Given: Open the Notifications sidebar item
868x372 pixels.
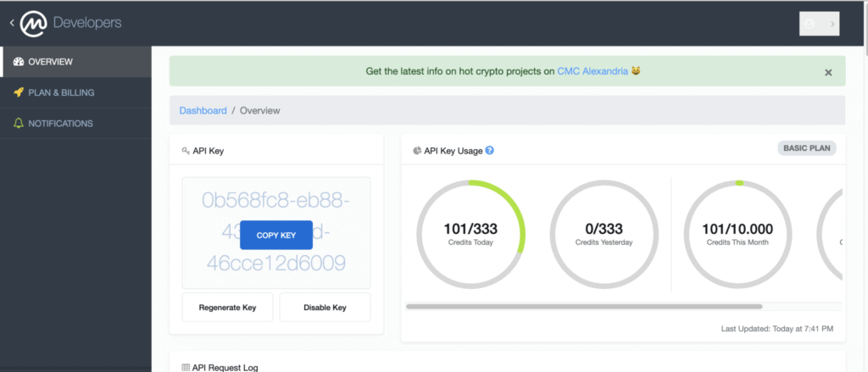Looking at the screenshot, I should pyautogui.click(x=75, y=124).
